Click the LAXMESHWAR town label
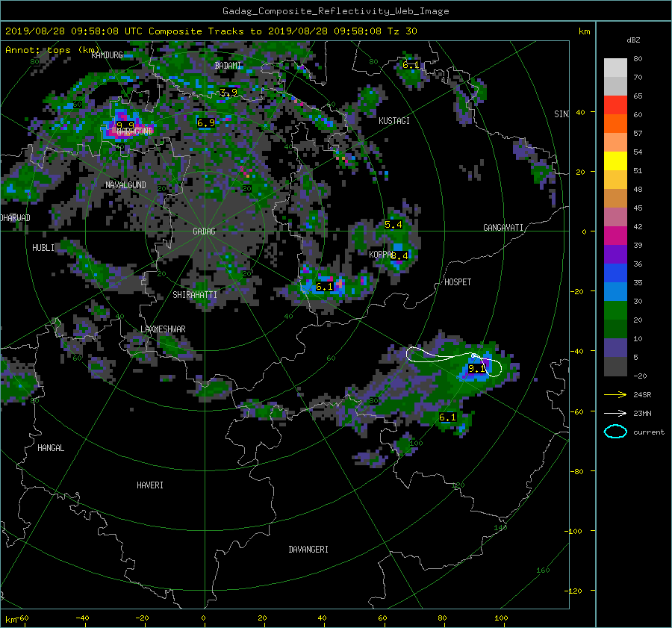Viewport: 672px width, 628px height. click(x=163, y=329)
